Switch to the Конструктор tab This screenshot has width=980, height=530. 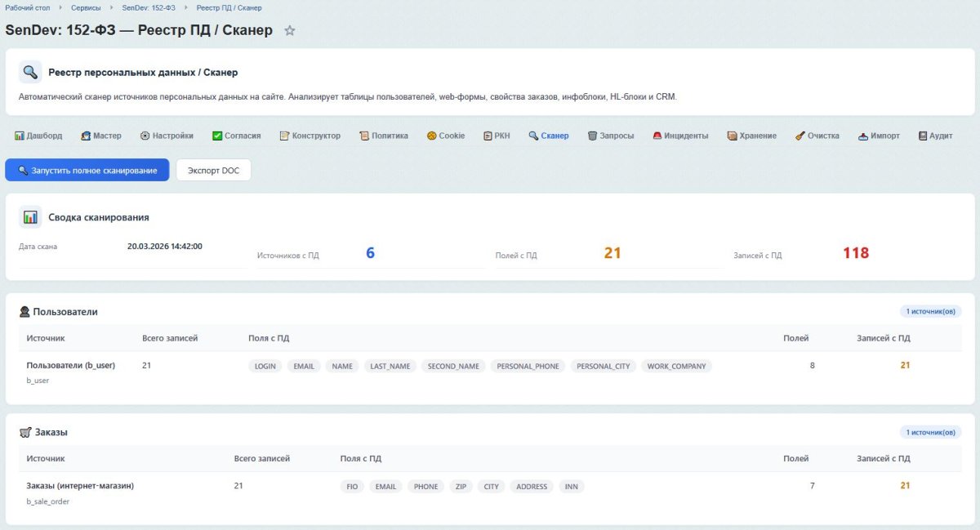point(310,136)
